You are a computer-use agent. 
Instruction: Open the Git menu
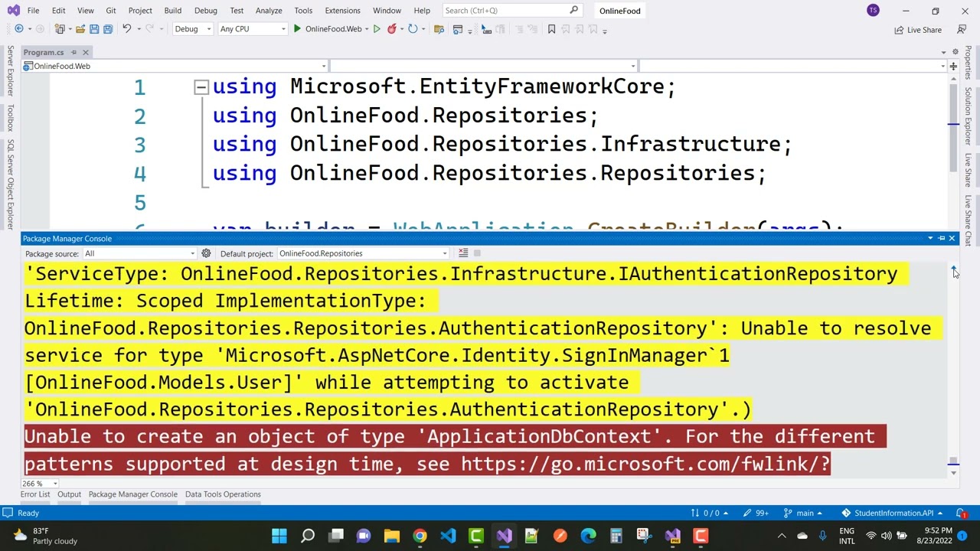(x=111, y=11)
